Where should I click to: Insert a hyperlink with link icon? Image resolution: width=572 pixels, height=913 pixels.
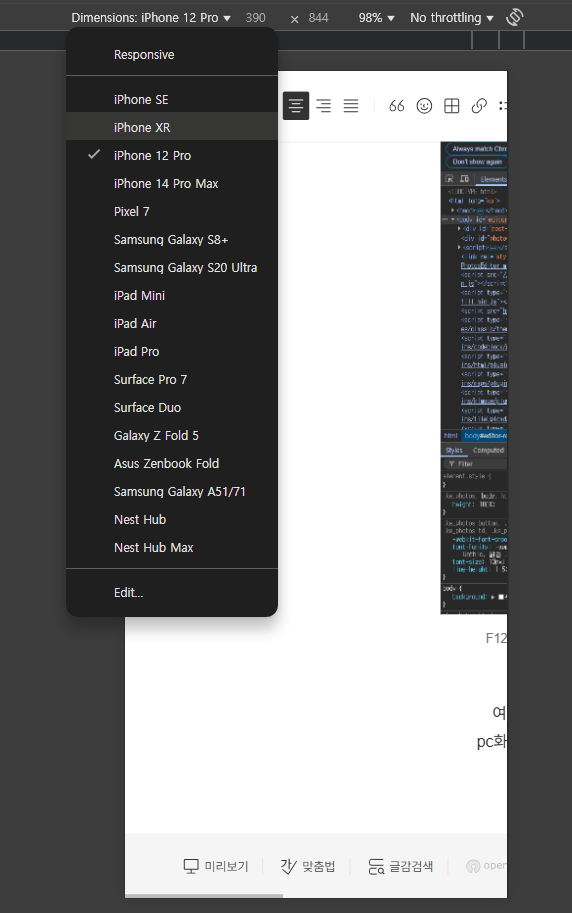pos(479,106)
